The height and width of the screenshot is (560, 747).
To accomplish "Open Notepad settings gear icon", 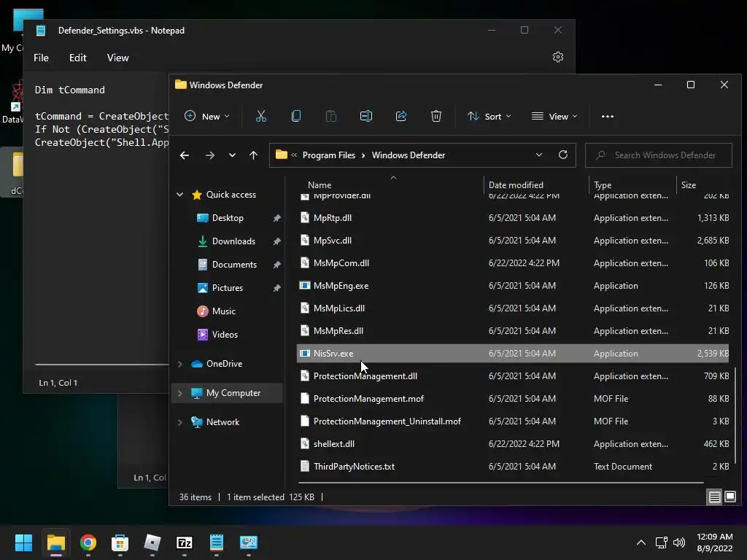I will pos(558,57).
